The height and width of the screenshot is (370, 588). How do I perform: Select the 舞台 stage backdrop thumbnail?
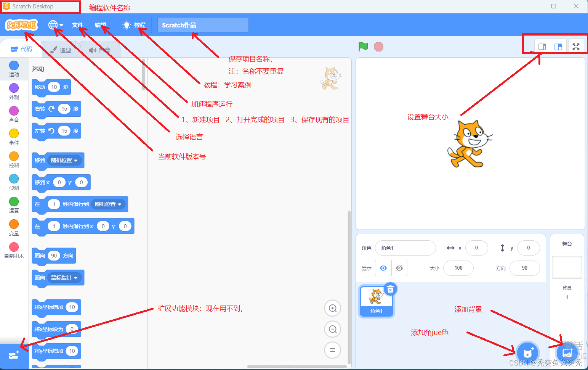pyautogui.click(x=567, y=267)
